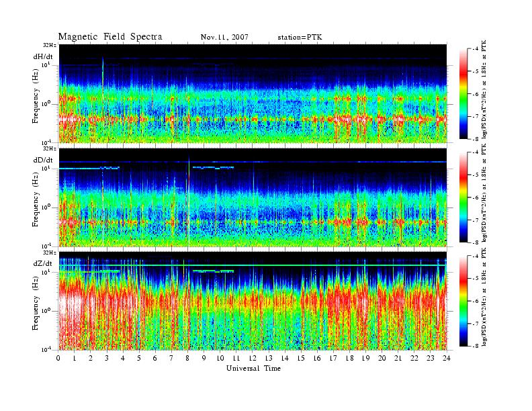The width and height of the screenshot is (532, 411).
Task: Click hour "8" on the Universal Time axis
Action: 187,358
